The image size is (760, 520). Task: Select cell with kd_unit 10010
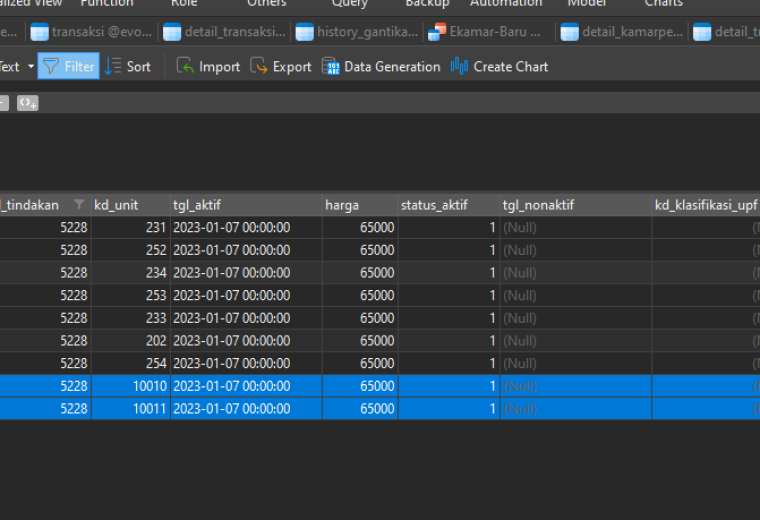(130, 386)
